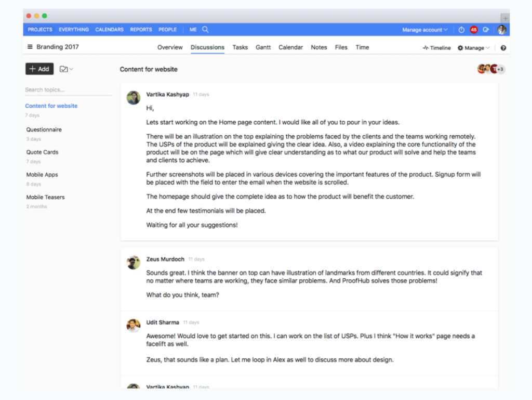Open the timer icon in top bar

point(461,30)
